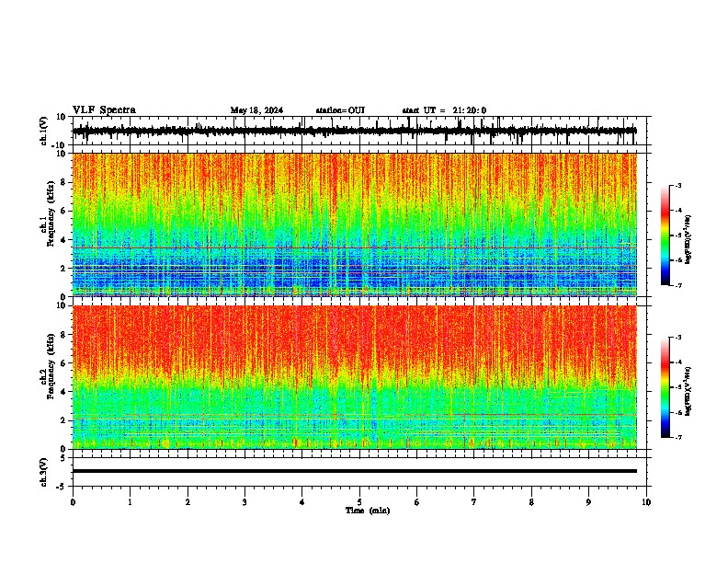Click the "VLF Spectra" plot title
728x563 pixels.
pos(104,110)
